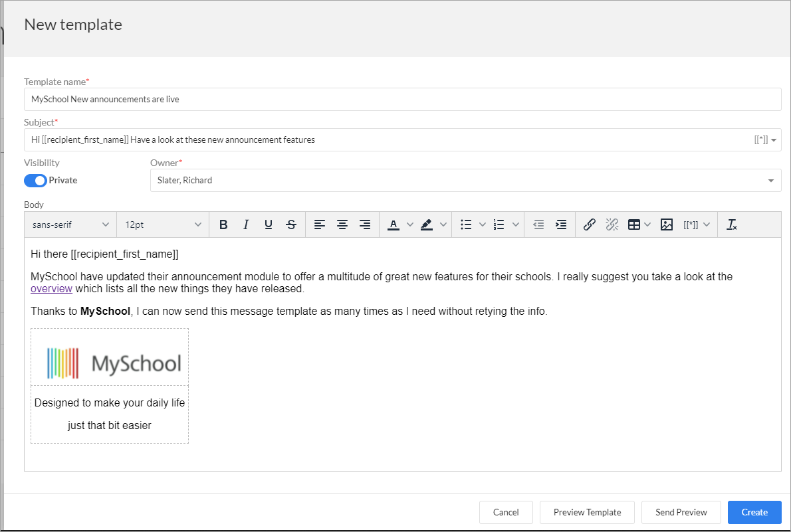Insert a merge field in body

[691, 225]
